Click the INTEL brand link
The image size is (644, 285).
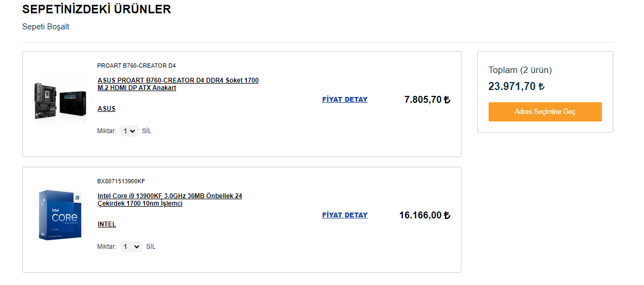(106, 224)
